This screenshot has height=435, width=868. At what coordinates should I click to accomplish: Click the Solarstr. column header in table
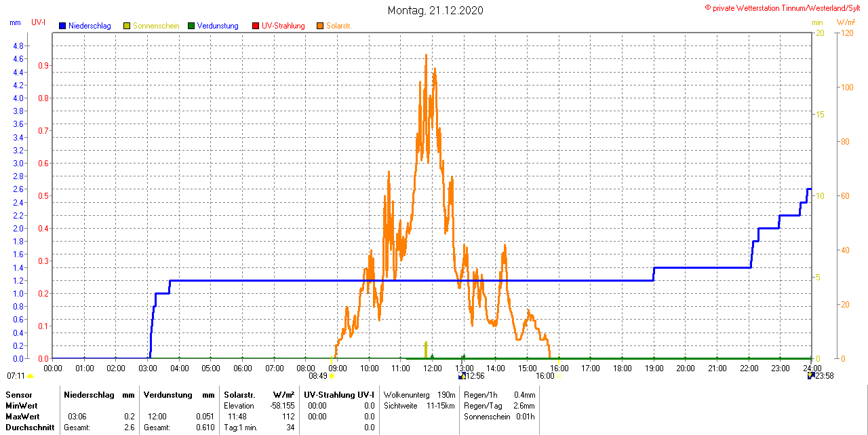coord(239,394)
